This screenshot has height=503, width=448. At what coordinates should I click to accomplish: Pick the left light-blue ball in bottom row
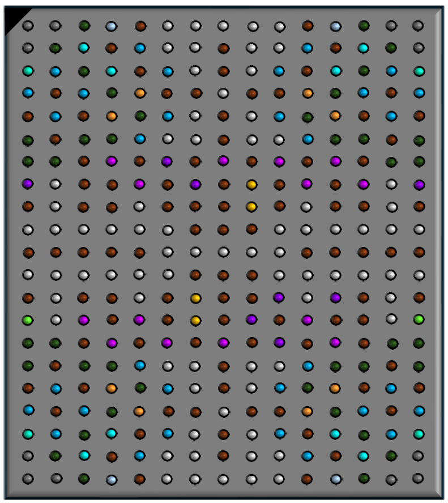point(112,479)
